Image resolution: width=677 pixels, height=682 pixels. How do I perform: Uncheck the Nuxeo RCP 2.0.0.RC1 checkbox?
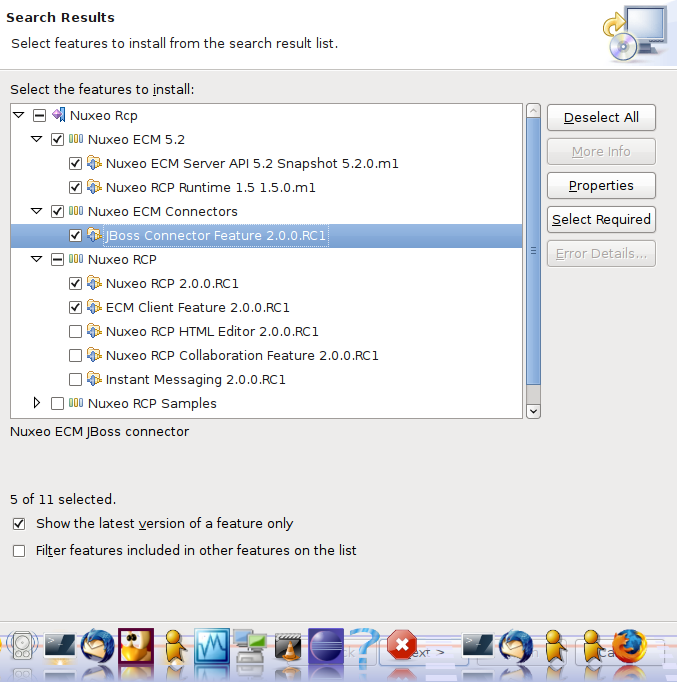click(75, 283)
